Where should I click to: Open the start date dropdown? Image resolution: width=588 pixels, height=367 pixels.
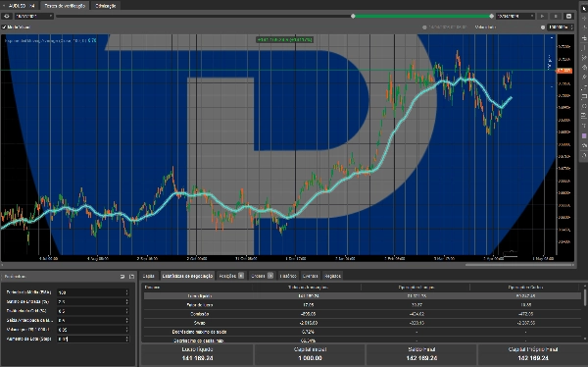(34, 16)
